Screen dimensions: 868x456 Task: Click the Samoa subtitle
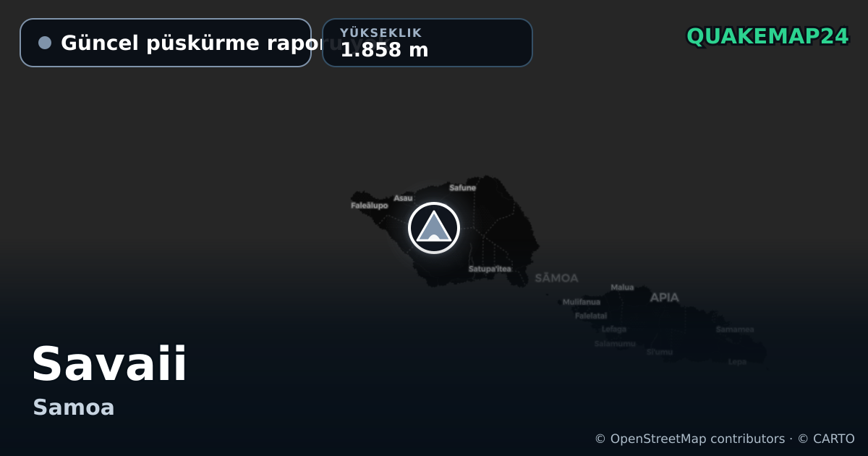click(x=74, y=408)
